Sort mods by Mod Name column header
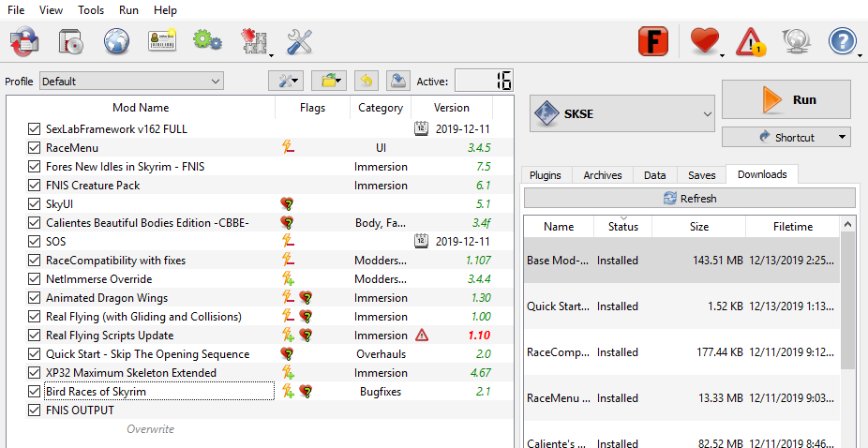This screenshot has width=868, height=448. coord(141,108)
